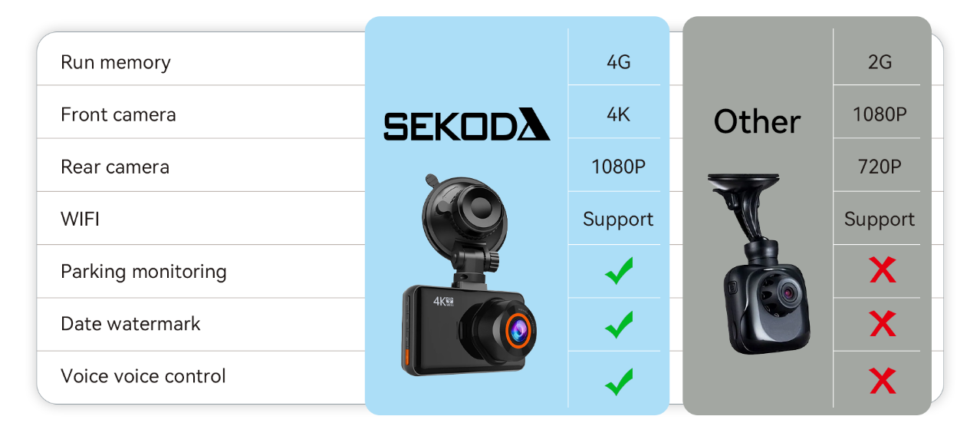The height and width of the screenshot is (436, 980).
Task: Click the SEKODA 4G run memory value
Action: tap(618, 61)
